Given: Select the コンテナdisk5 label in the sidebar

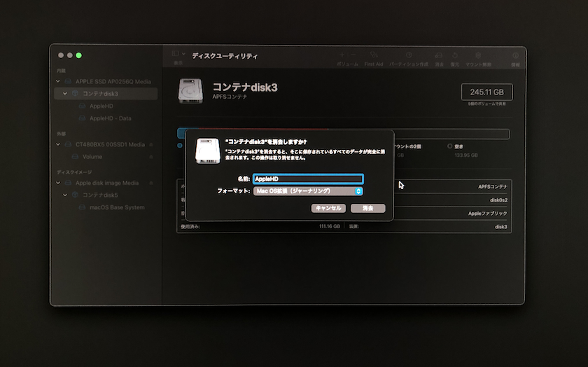Looking at the screenshot, I should pos(100,195).
